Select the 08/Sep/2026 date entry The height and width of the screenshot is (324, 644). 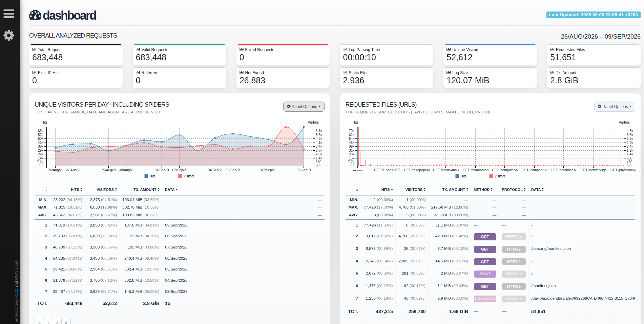[176, 236]
